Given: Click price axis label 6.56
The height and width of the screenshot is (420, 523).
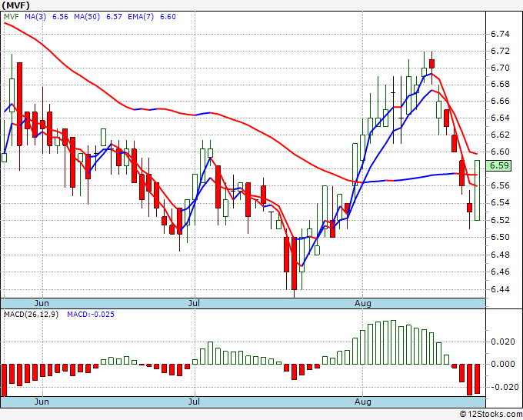Looking at the screenshot, I should click(500, 185).
